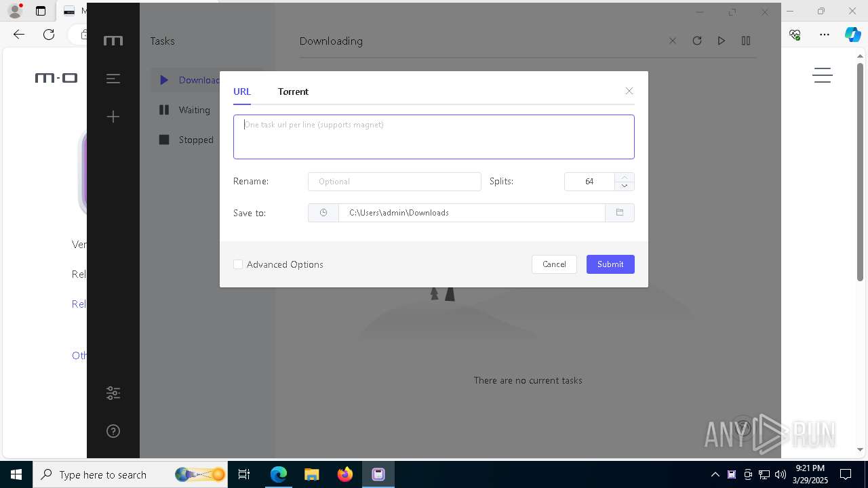Click the Splits value field

pos(589,182)
